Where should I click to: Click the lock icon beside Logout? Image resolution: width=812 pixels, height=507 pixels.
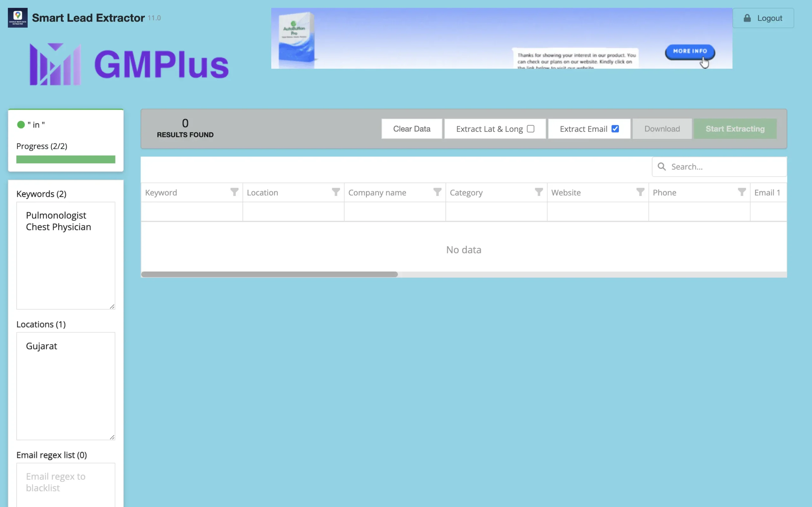[747, 18]
